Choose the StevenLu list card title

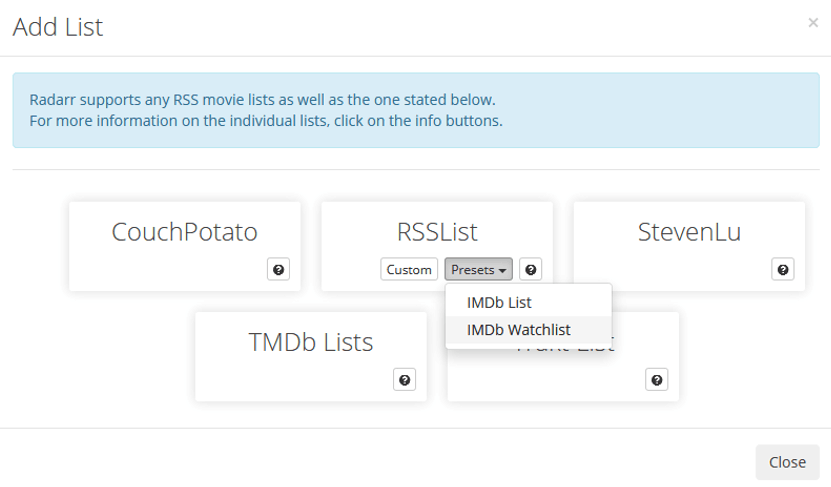(689, 232)
